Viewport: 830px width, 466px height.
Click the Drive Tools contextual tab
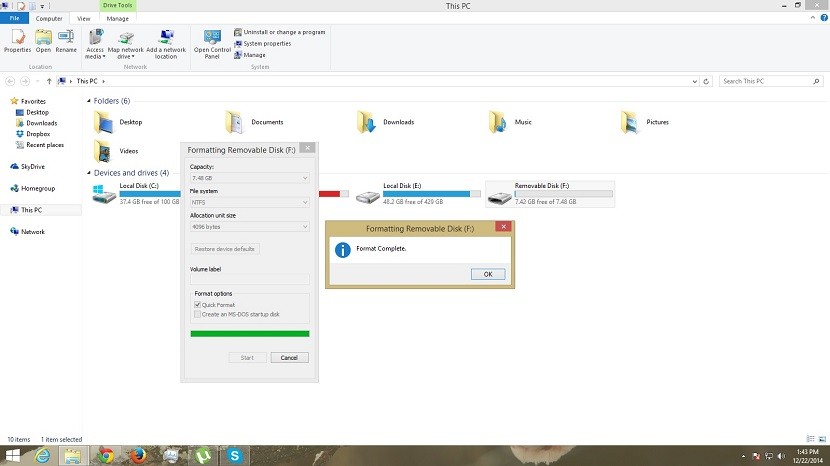[118, 5]
